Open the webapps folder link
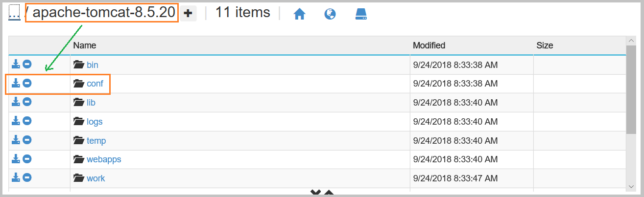 (x=103, y=159)
